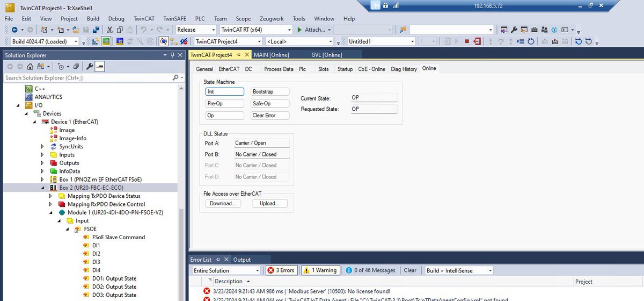Click the Cut scissors icon
Viewport: 644px width, 301px height.
click(109, 30)
